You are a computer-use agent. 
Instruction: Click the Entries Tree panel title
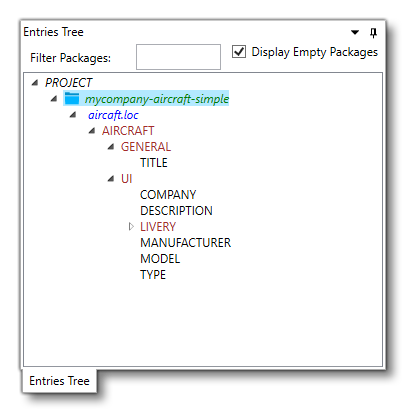point(53,32)
